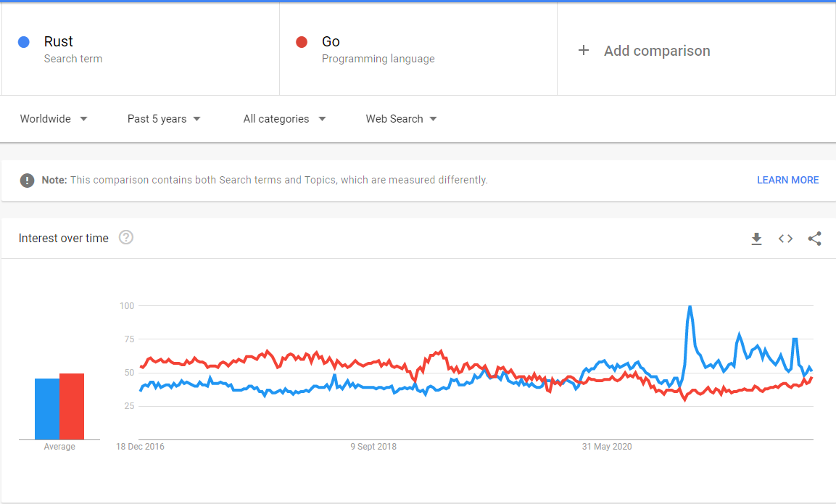Click Add comparison
The image size is (836, 504).
pyautogui.click(x=656, y=51)
